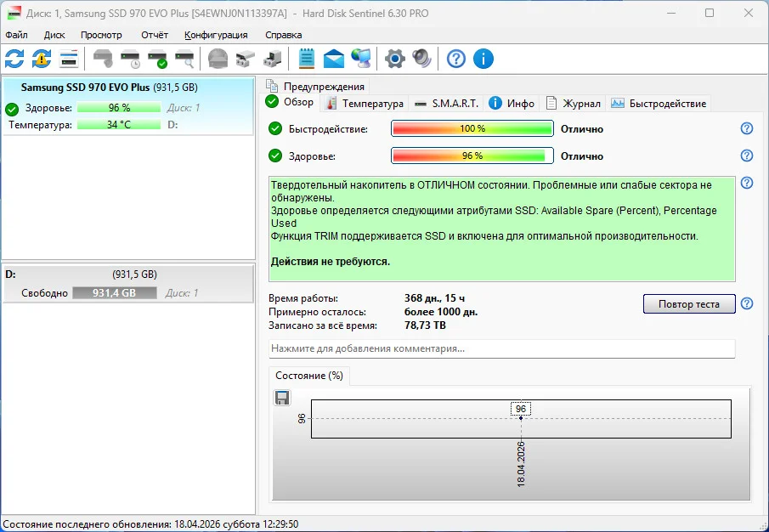Screen dimensions: 769x532
Task: Click the drives with blocks toolbar icon
Action: (x=246, y=59)
